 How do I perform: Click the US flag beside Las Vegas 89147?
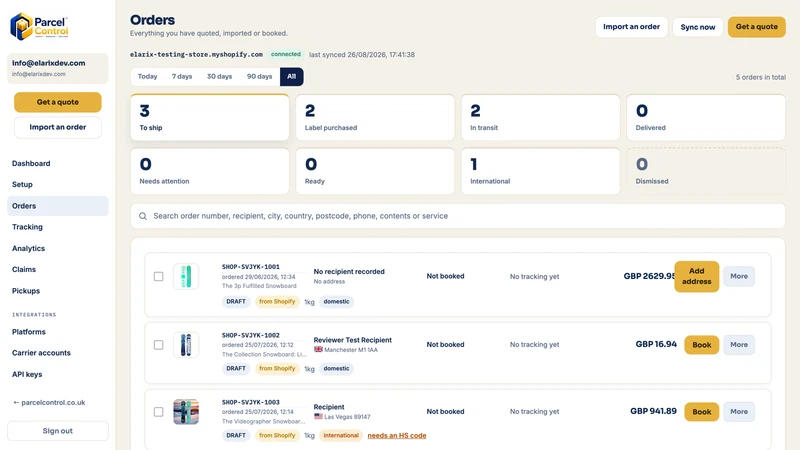coord(318,416)
